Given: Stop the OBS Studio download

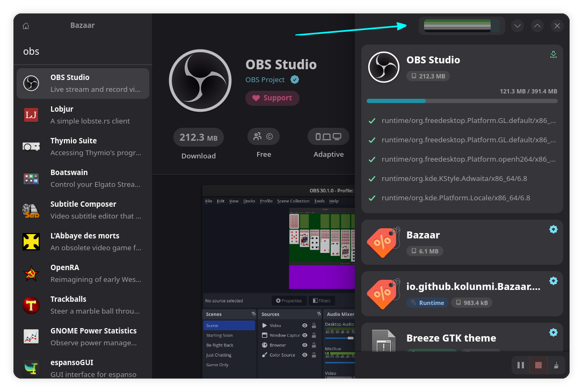Looking at the screenshot, I should [538, 365].
